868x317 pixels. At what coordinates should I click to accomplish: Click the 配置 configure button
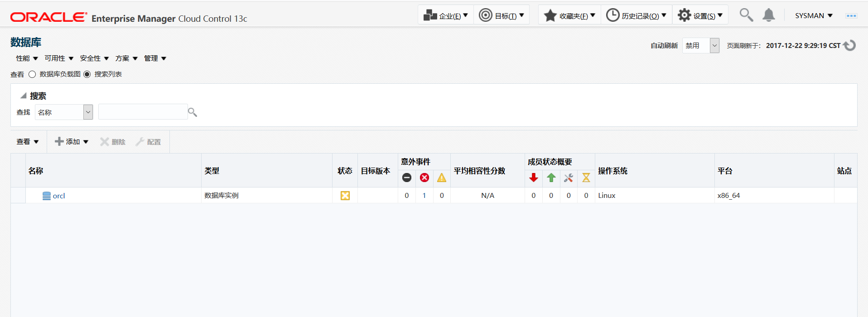click(x=148, y=142)
